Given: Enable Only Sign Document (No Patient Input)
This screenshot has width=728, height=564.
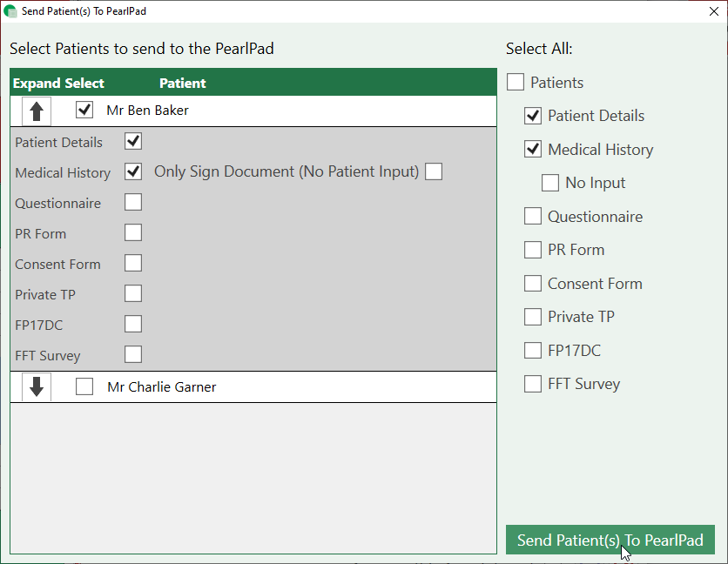Looking at the screenshot, I should pos(434,171).
